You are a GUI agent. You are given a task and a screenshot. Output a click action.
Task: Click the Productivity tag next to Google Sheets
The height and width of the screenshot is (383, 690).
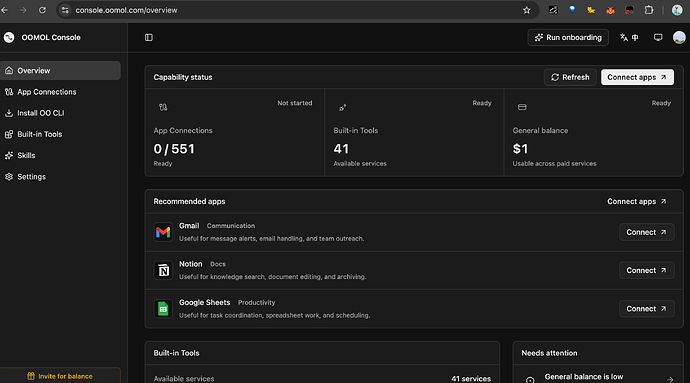257,302
